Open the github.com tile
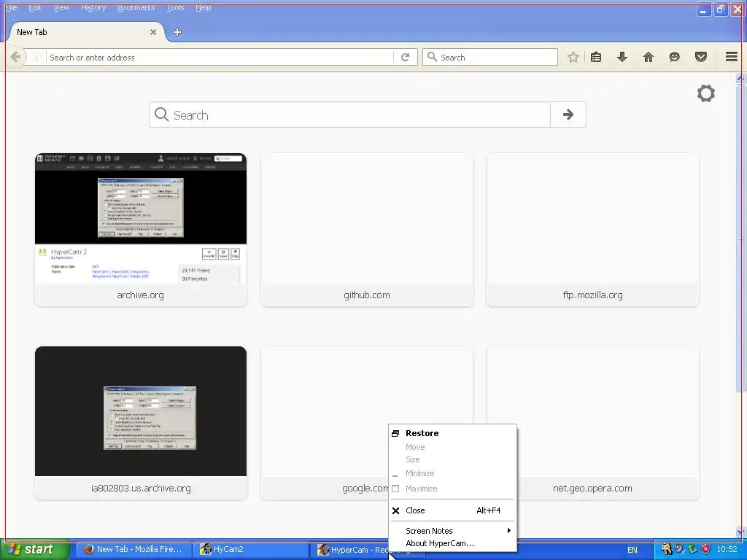This screenshot has height=560, width=747. click(x=367, y=230)
